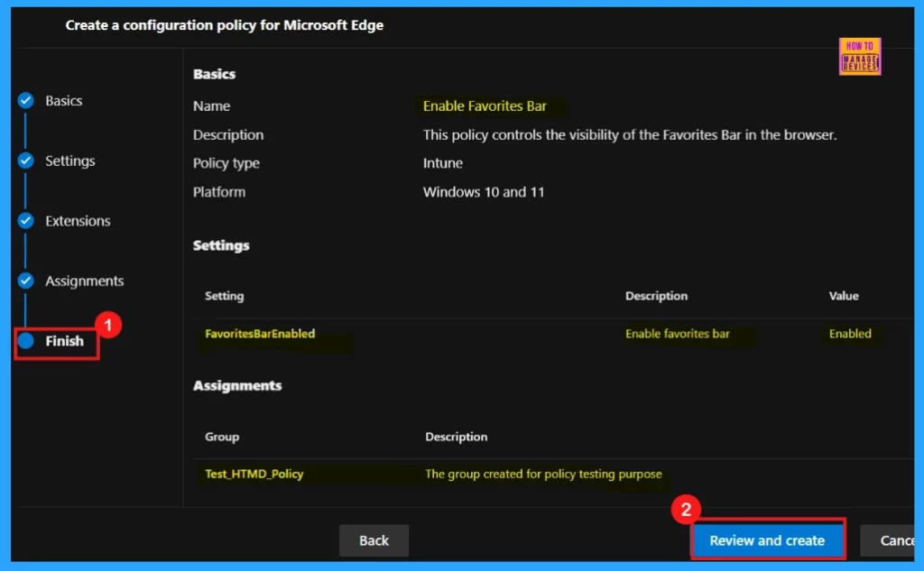924x571 pixels.
Task: Open the Assignments wizard step
Action: coord(84,281)
